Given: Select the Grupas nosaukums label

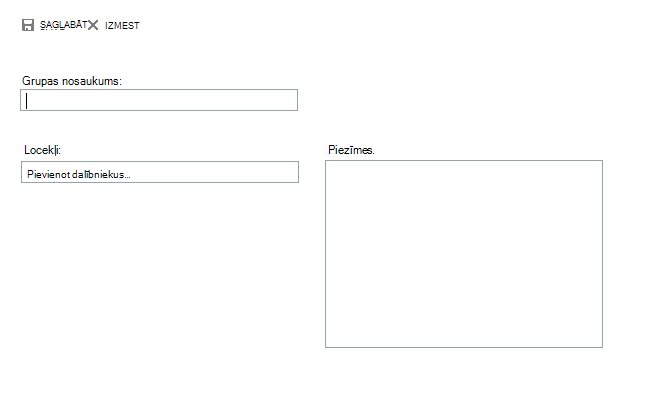Looking at the screenshot, I should [72, 81].
